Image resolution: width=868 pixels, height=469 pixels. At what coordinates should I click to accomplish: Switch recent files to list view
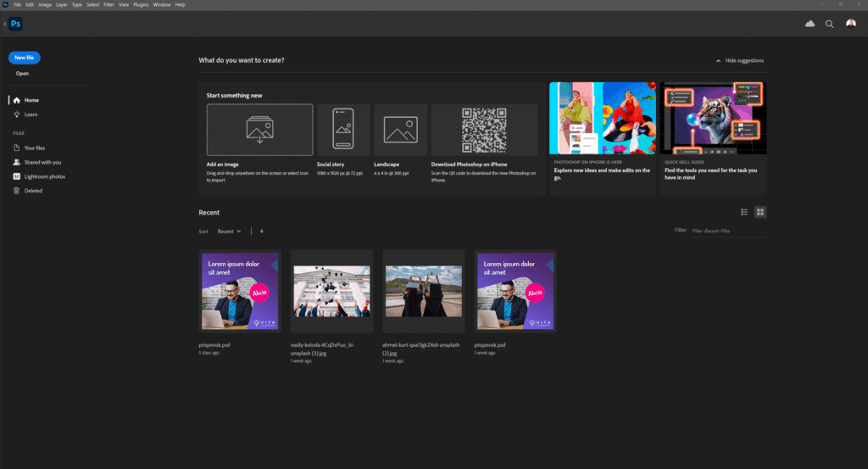click(744, 212)
